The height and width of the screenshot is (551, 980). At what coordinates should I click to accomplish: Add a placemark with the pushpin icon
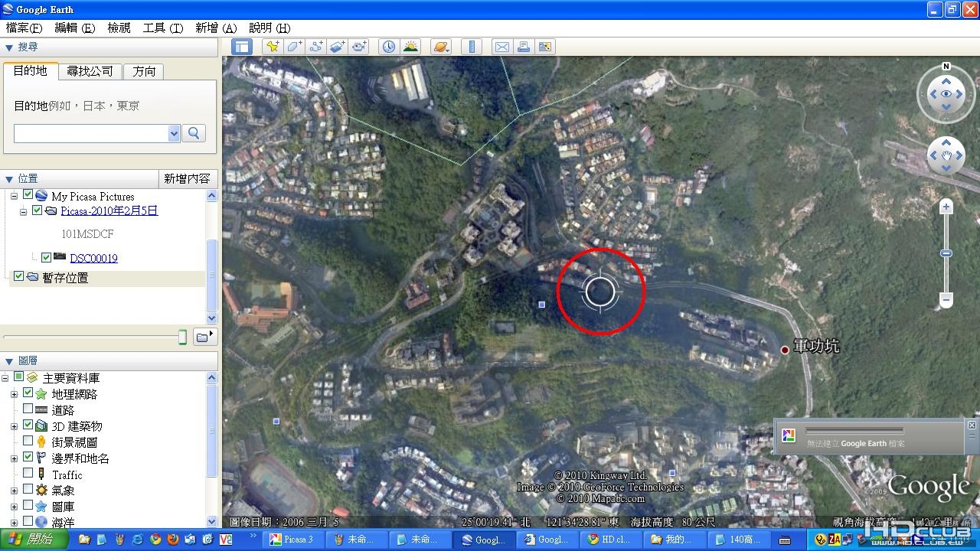tap(273, 47)
